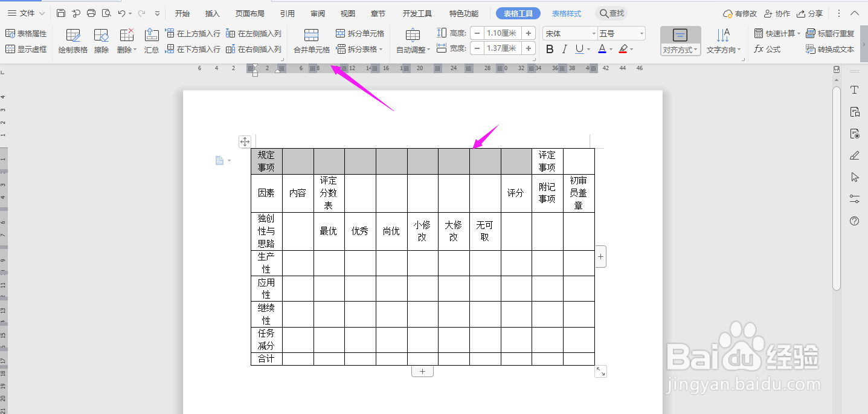The image size is (868, 414).
Task: Open the 插入 ribbon tab
Action: click(x=211, y=13)
